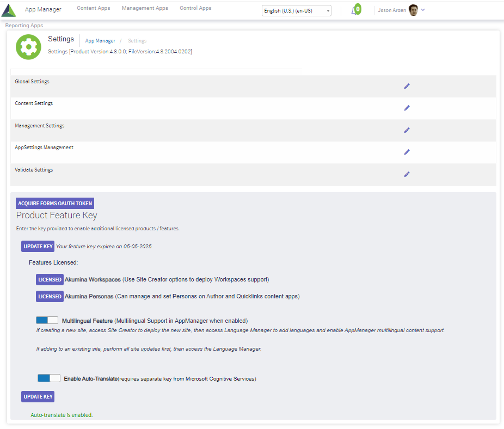Open the notifications bell icon
The height and width of the screenshot is (429, 504).
click(355, 10)
